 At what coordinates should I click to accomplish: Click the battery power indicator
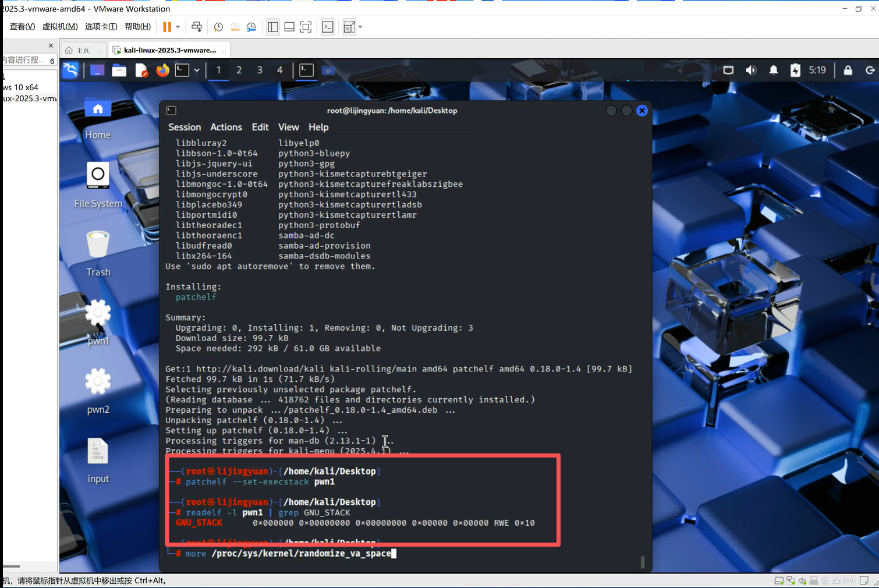pyautogui.click(x=795, y=70)
